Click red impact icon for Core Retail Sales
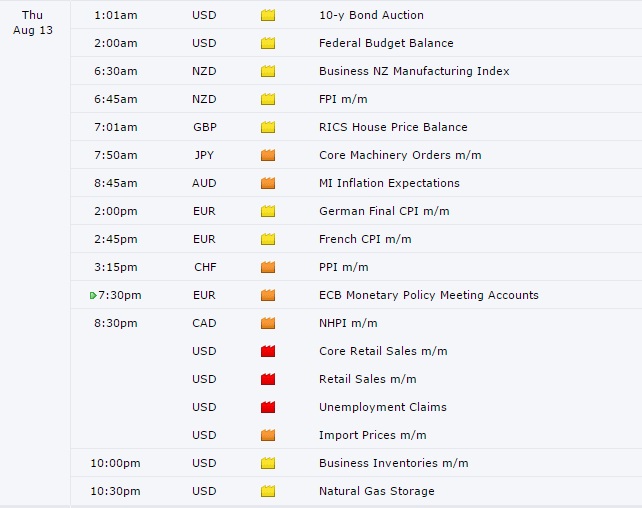 click(268, 351)
